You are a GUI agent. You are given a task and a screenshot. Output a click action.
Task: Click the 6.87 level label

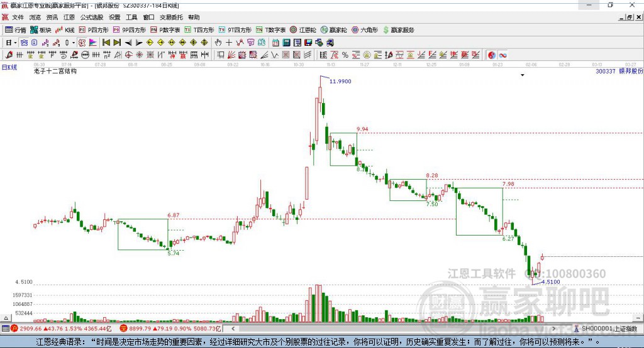click(x=174, y=215)
